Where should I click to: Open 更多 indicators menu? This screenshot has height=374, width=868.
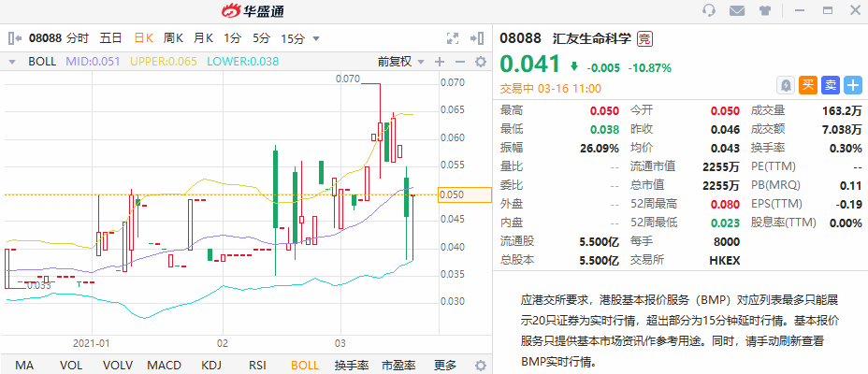pos(445,366)
